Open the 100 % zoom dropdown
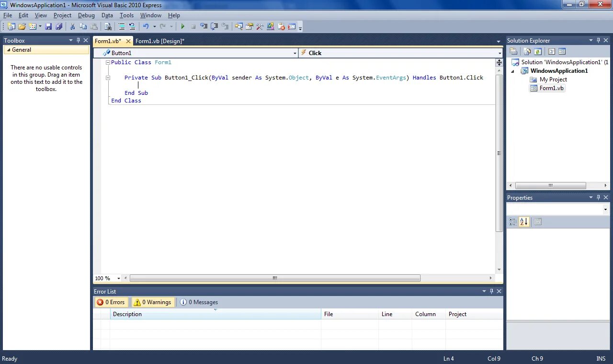 pyautogui.click(x=119, y=278)
